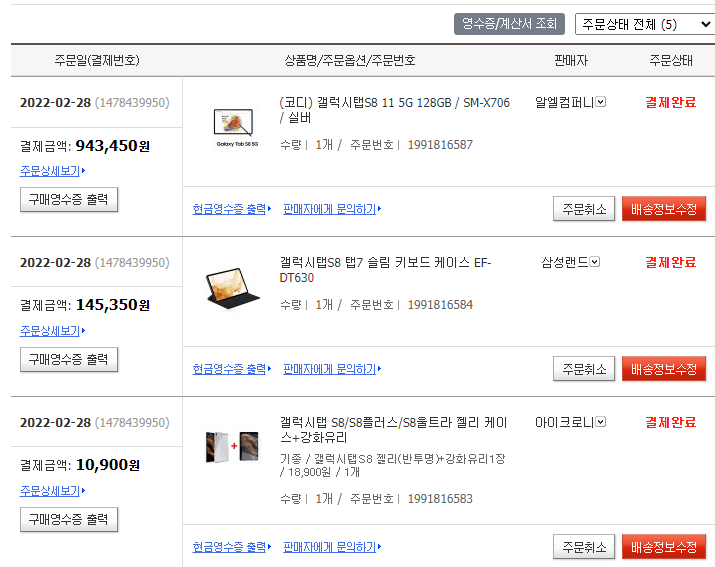Click 주문취소 for keyboard case EF-DT630 order

pos(584,369)
